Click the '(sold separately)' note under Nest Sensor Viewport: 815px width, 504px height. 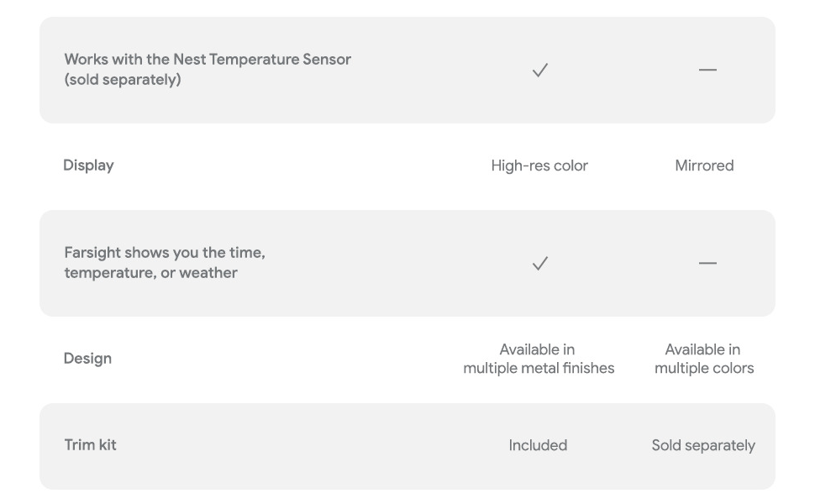123,80
